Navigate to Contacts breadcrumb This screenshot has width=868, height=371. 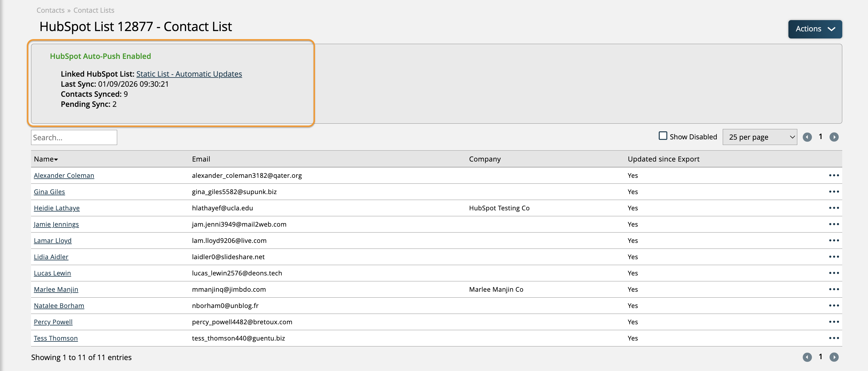coord(51,10)
